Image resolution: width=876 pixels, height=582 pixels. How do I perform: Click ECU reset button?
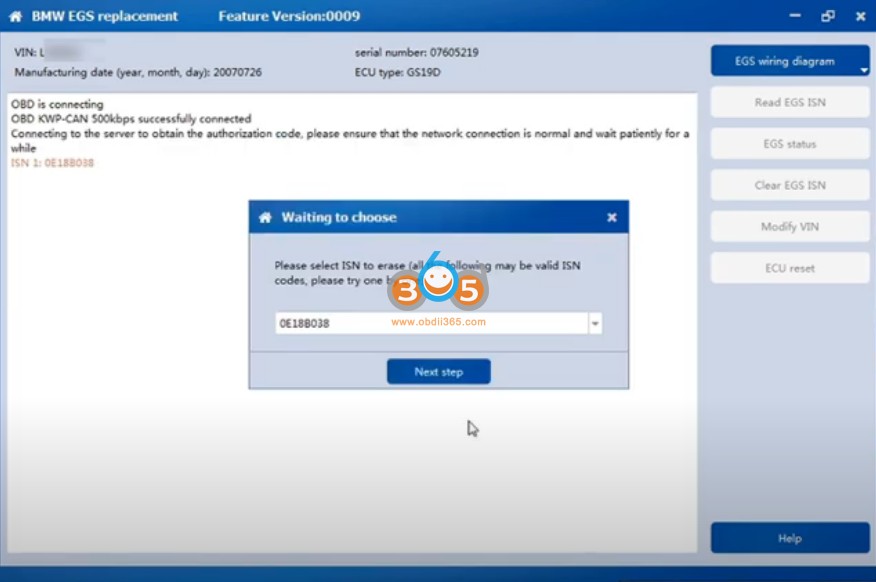(790, 268)
